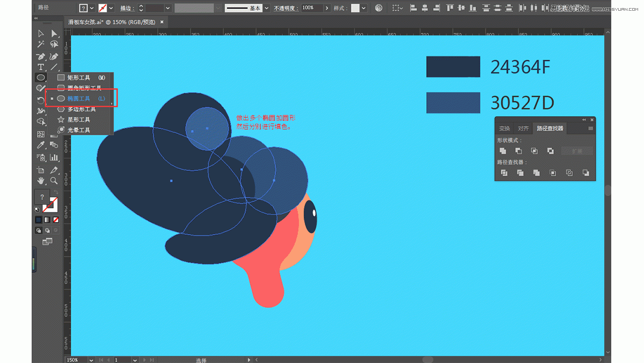Open the opacity 100% dropdown arrow
Image resolution: width=644 pixels, height=363 pixels.
coord(327,8)
